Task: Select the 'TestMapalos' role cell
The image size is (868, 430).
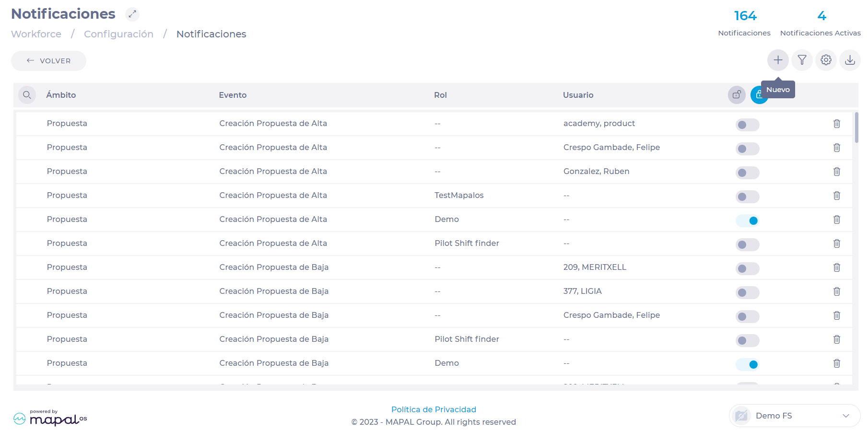Action: tap(459, 195)
